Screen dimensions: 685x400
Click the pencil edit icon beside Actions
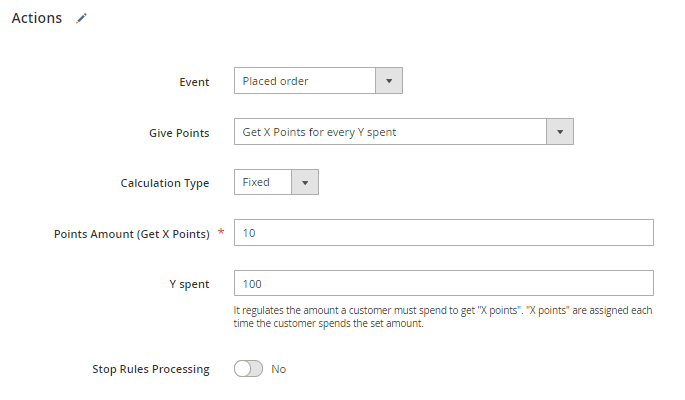coord(81,19)
